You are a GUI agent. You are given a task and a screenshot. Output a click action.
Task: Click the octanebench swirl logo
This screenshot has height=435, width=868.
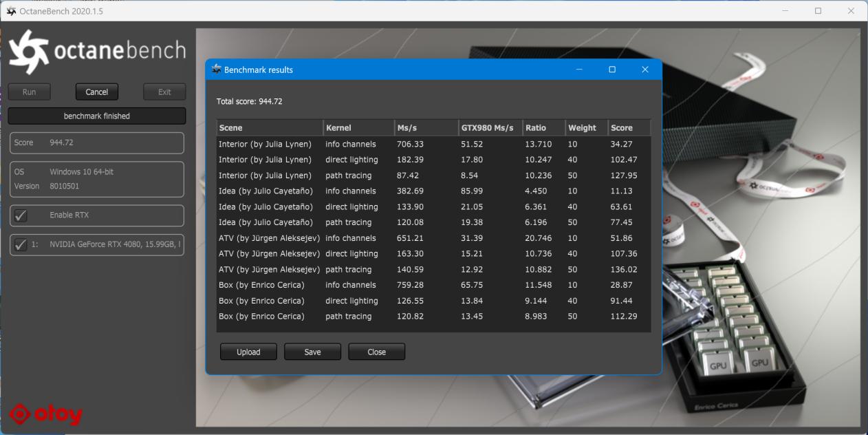28,52
